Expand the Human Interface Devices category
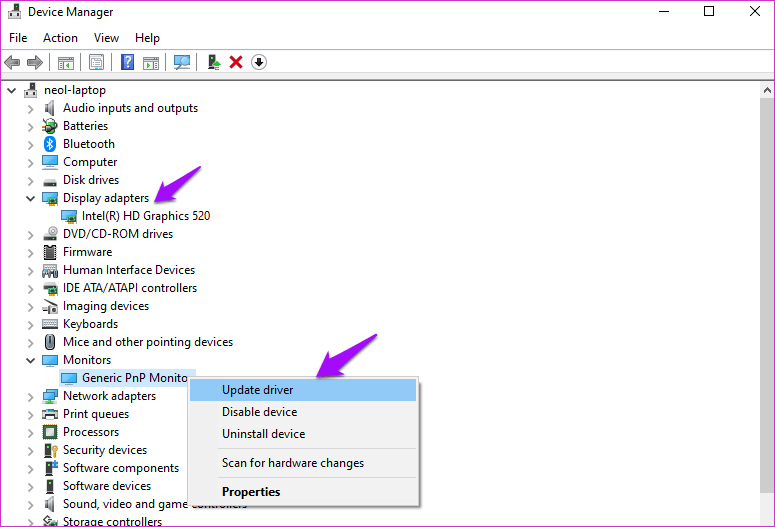Image resolution: width=775 pixels, height=527 pixels. [31, 270]
